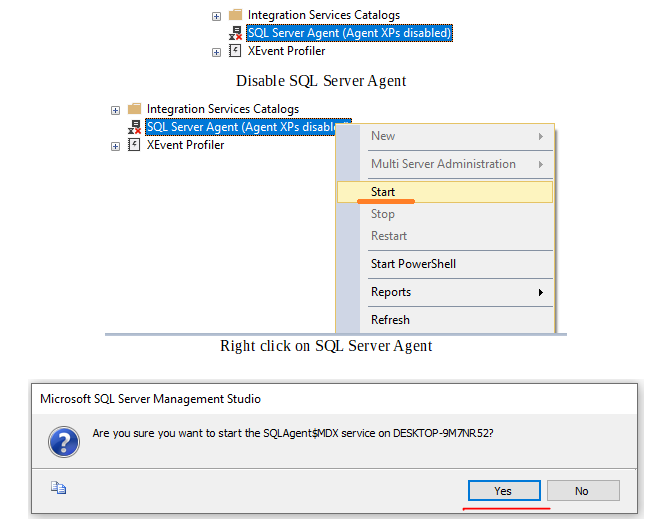This screenshot has width=659, height=520.
Task: Click the upper XEvent Profiler icon
Action: (235, 51)
